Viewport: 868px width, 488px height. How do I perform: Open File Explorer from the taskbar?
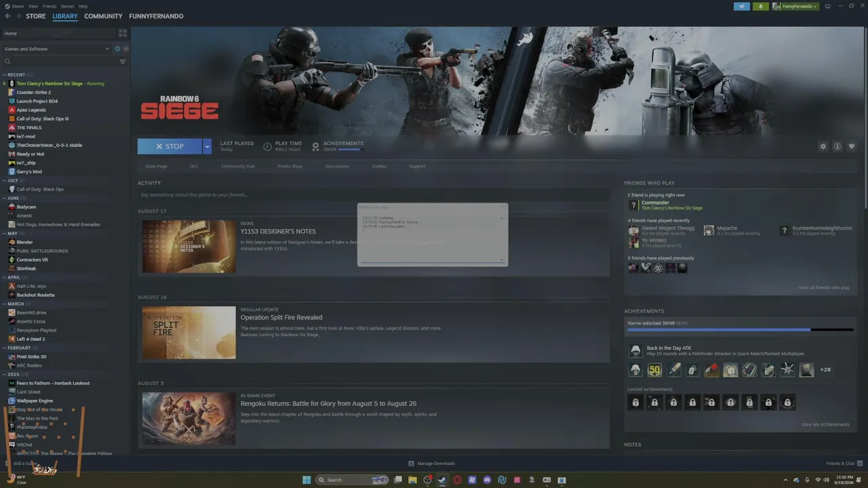pos(412,480)
